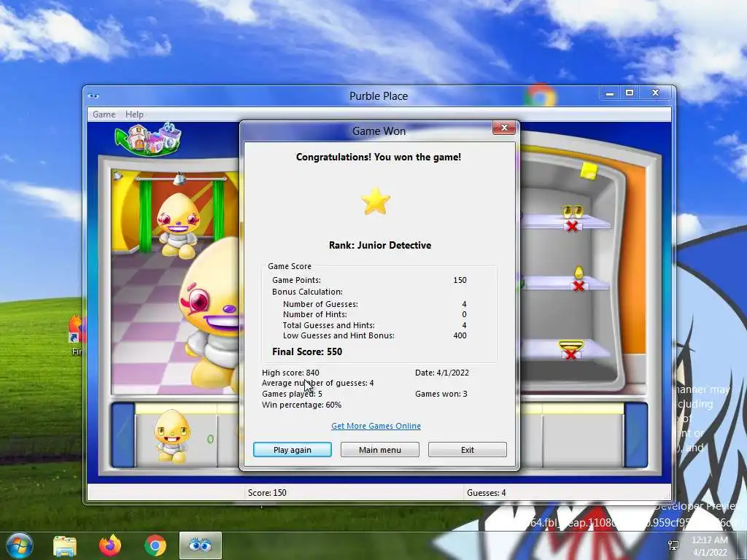Click the Purble Place taskbar button

coord(200,545)
